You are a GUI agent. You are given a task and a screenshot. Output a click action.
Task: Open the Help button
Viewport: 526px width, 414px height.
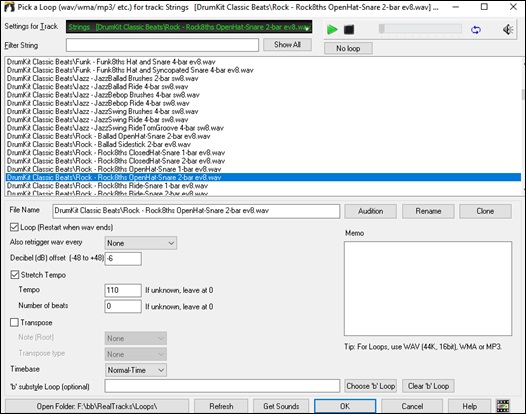point(470,406)
